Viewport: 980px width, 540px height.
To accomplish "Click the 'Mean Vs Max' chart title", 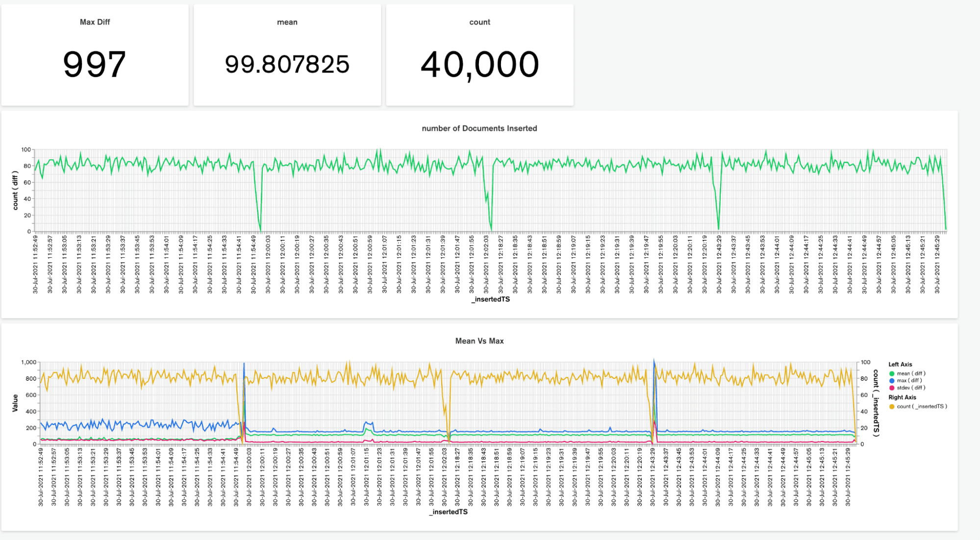I will (x=479, y=341).
